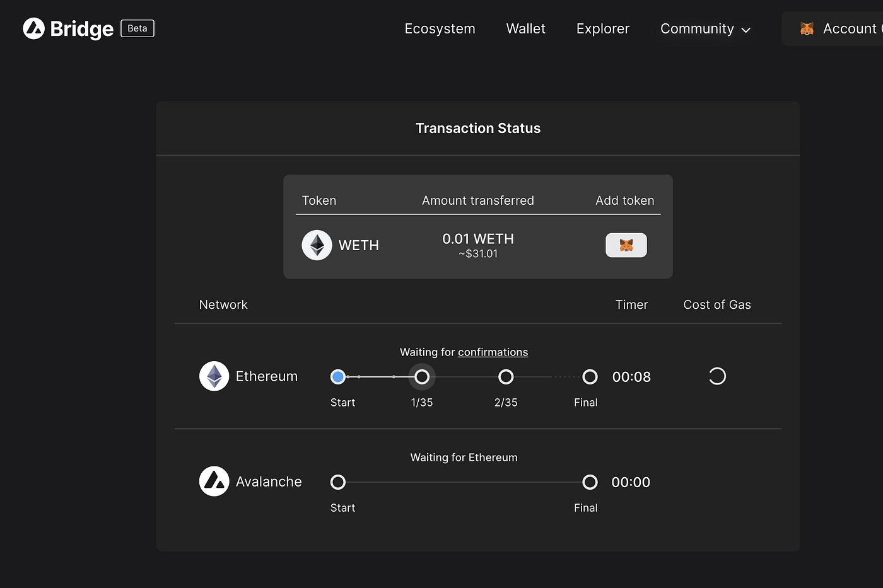This screenshot has height=588, width=883.
Task: Add token to MetaMask via fox button
Action: (x=626, y=245)
